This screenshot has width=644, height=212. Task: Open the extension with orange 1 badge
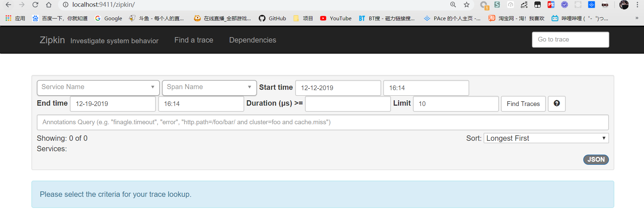click(x=484, y=5)
